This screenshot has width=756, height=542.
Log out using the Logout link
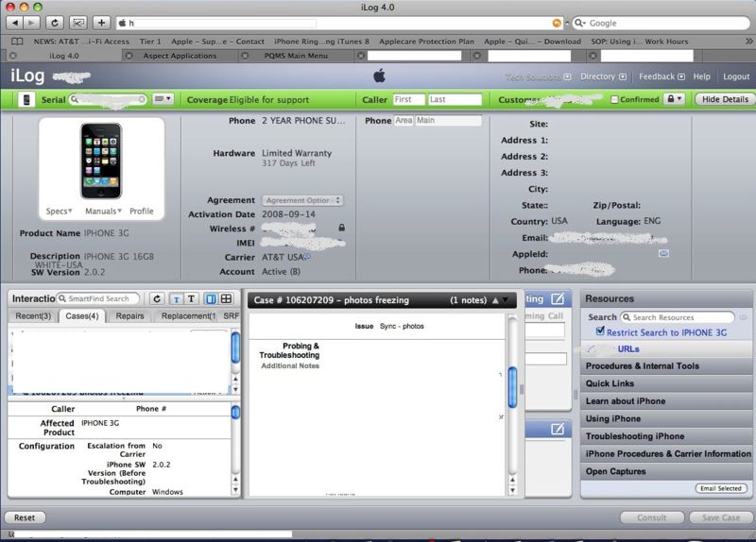(x=736, y=76)
